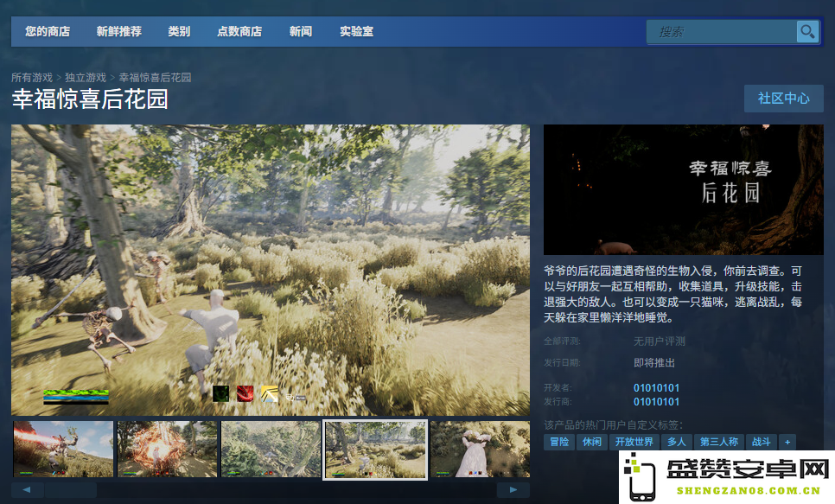Click the right arrow under the thumbnails
The width and height of the screenshot is (835, 504).
[x=513, y=489]
